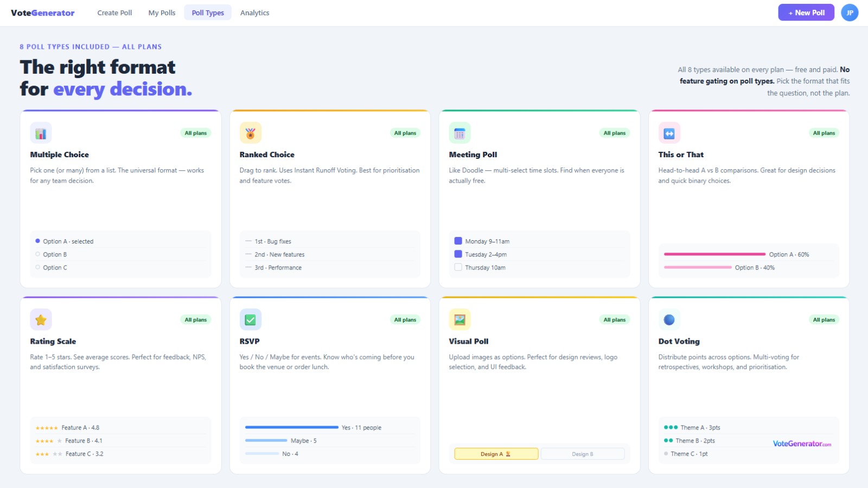Click the No 4 bar
The height and width of the screenshot is (488, 868).
tap(262, 453)
